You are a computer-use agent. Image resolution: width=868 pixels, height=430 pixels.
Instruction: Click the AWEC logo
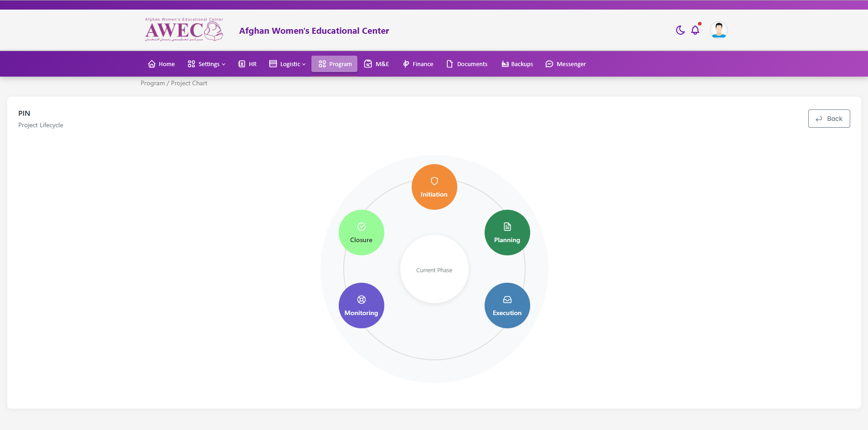point(184,30)
